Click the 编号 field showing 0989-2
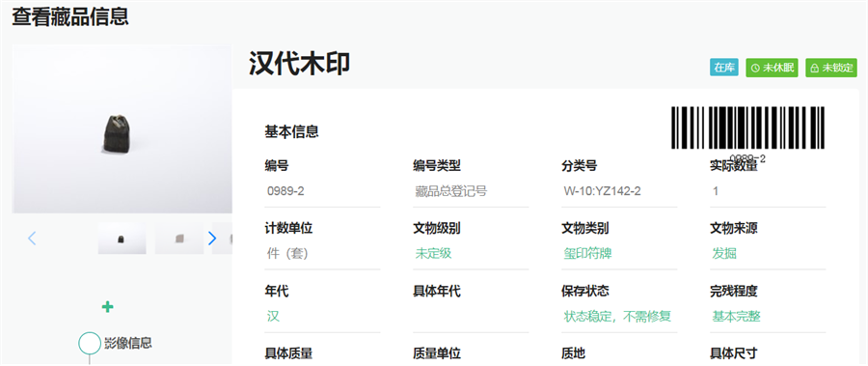 [x=323, y=192]
